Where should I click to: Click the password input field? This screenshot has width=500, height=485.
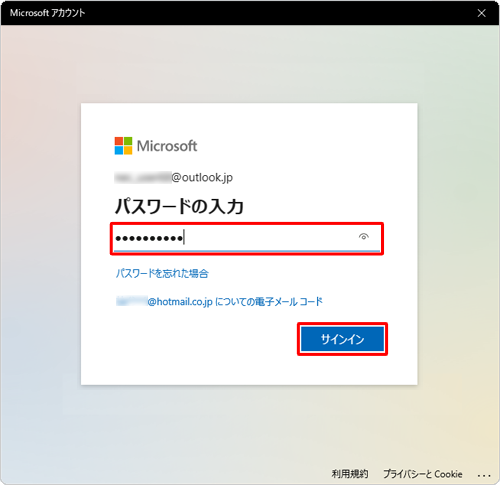click(x=247, y=238)
